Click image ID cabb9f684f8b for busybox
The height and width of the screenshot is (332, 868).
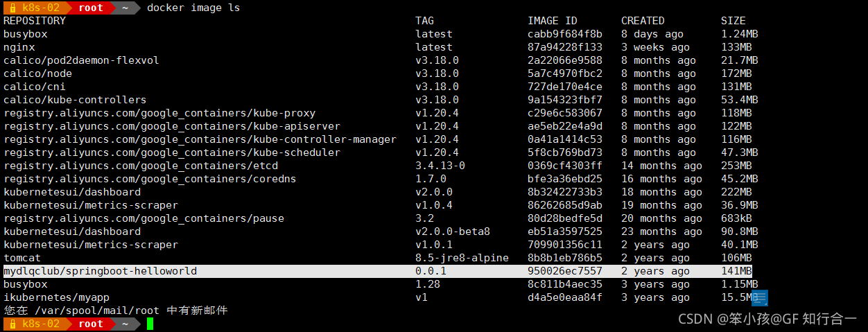pos(565,34)
